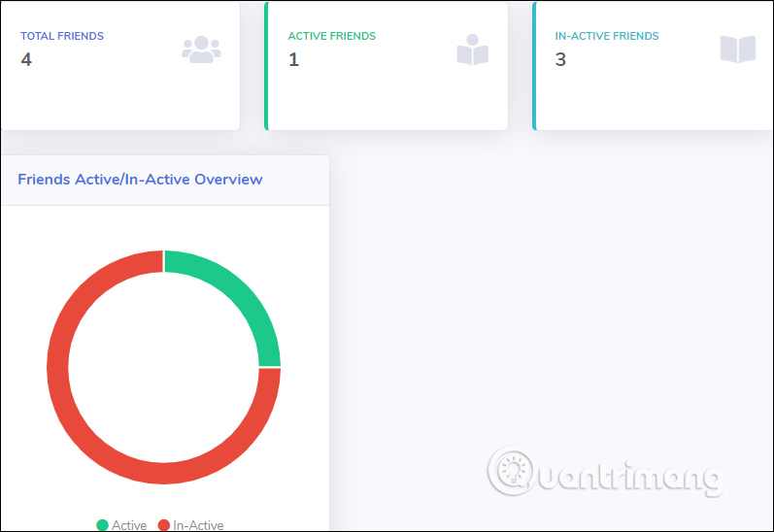Select the IN-ACTIVE FRIENDS label
The height and width of the screenshot is (532, 774).
pyautogui.click(x=606, y=36)
